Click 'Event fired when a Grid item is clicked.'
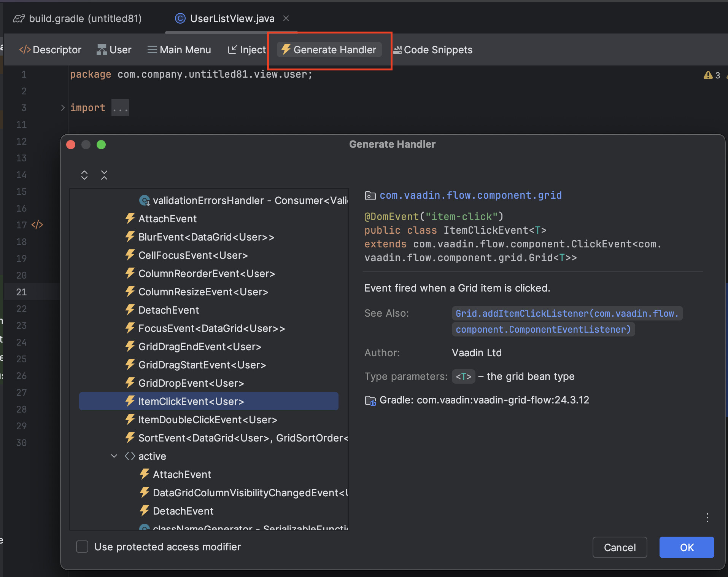Image resolution: width=728 pixels, height=577 pixels. 457,288
